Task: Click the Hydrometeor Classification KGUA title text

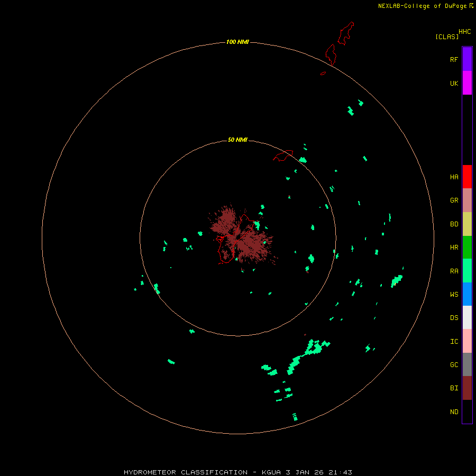Action: (237, 472)
